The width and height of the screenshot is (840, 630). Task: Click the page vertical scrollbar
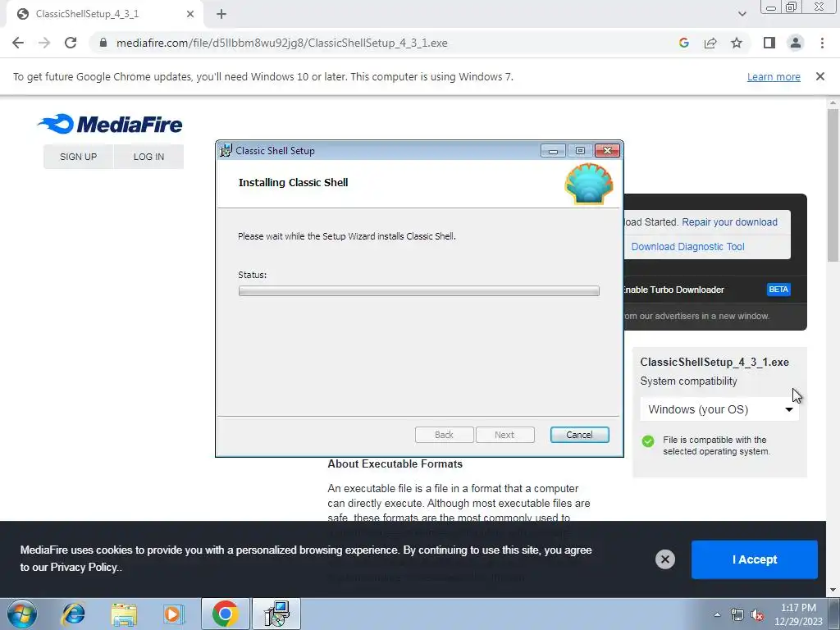point(833,185)
